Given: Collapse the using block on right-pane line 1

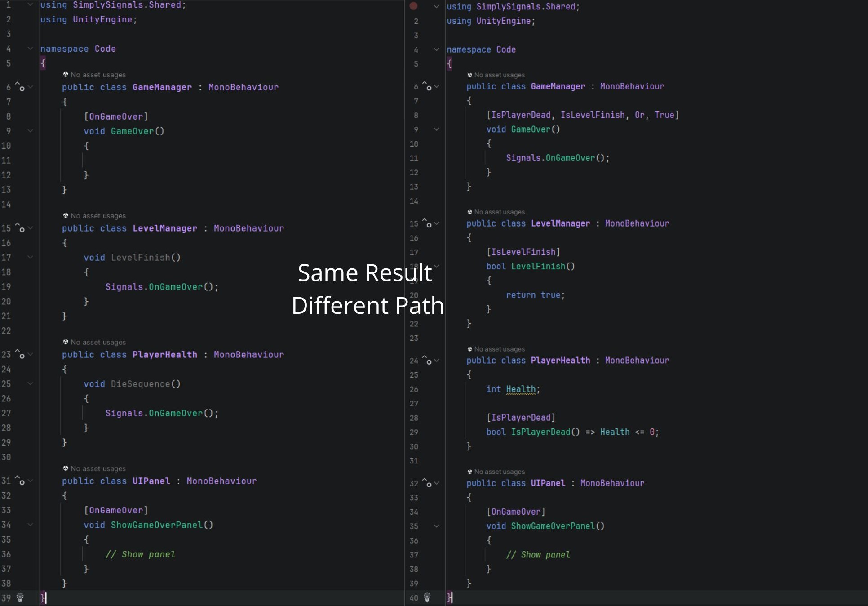Looking at the screenshot, I should (x=436, y=6).
